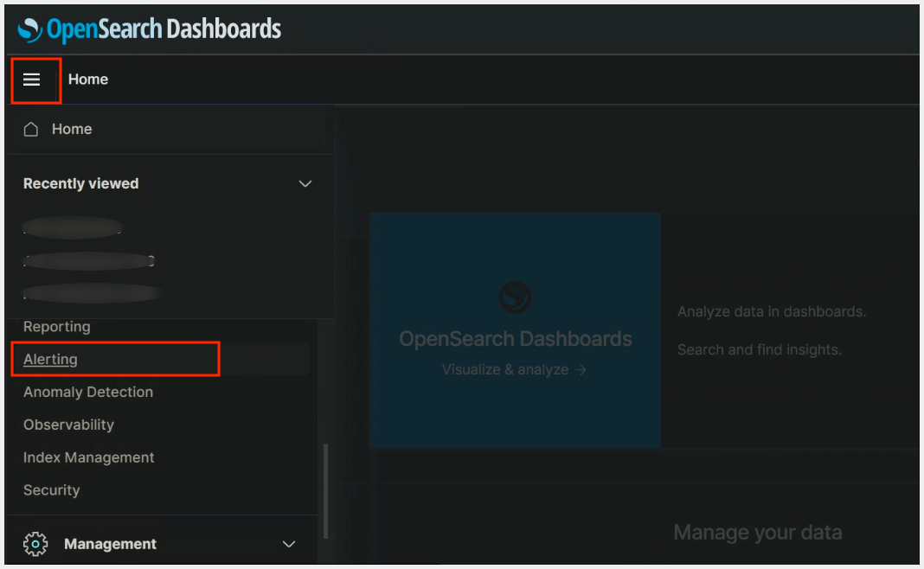Click the Home breadcrumb in the top bar
This screenshot has height=569, width=924.
pos(88,79)
